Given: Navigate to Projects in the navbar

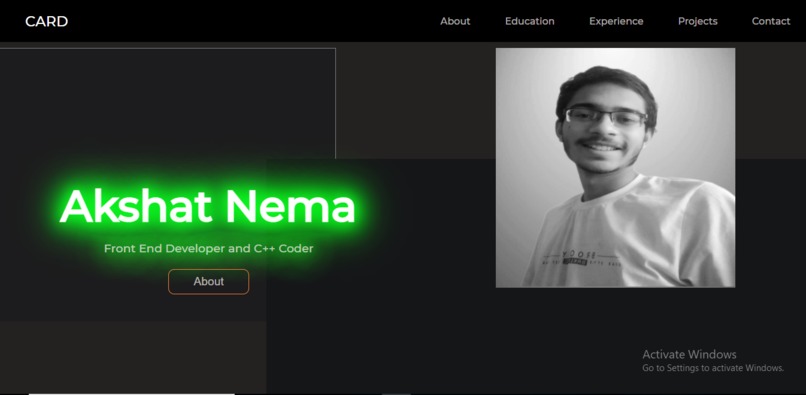Looking at the screenshot, I should click(x=698, y=21).
